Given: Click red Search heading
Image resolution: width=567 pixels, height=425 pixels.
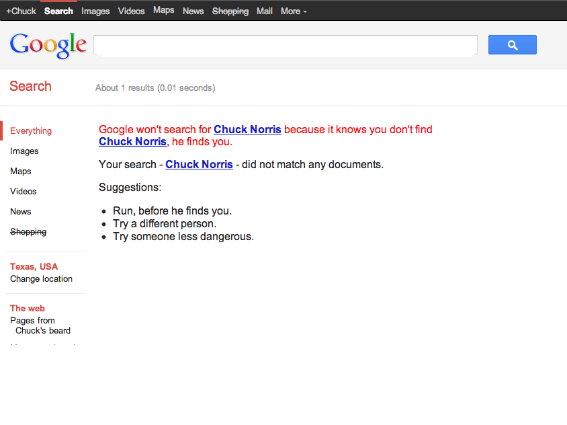Looking at the screenshot, I should coord(31,86).
